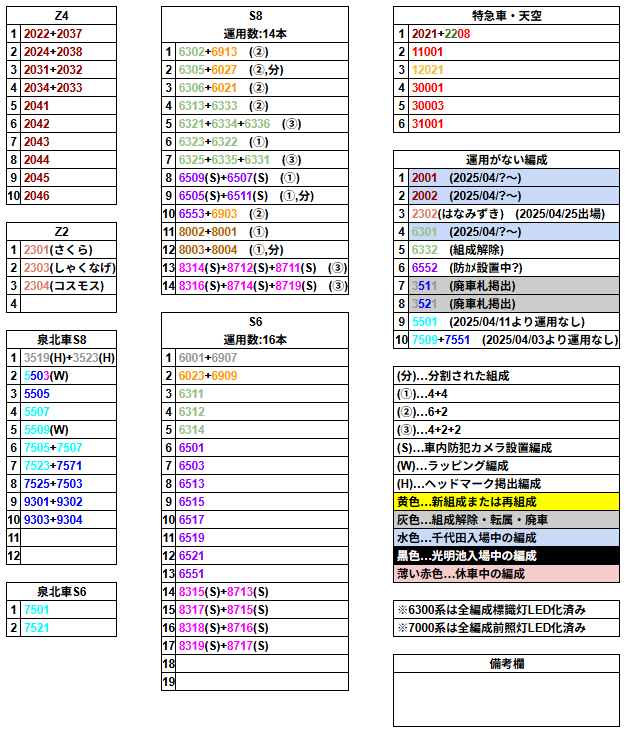Click the 8319(S)+8717(S) entry
Viewport: 626px width, 732px height.
click(262, 646)
